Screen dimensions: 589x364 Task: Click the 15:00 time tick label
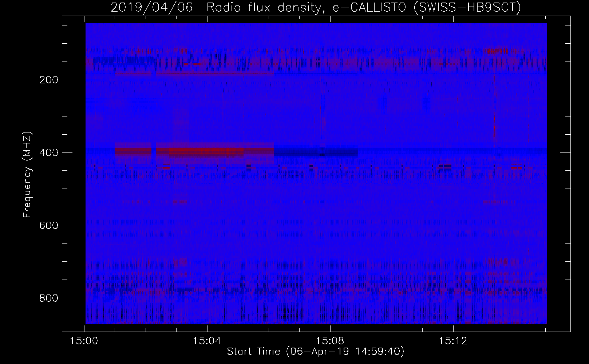84,341
